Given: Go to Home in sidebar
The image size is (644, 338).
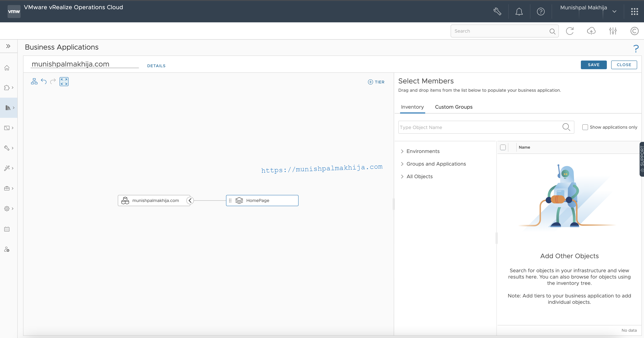Looking at the screenshot, I should pos(7,68).
